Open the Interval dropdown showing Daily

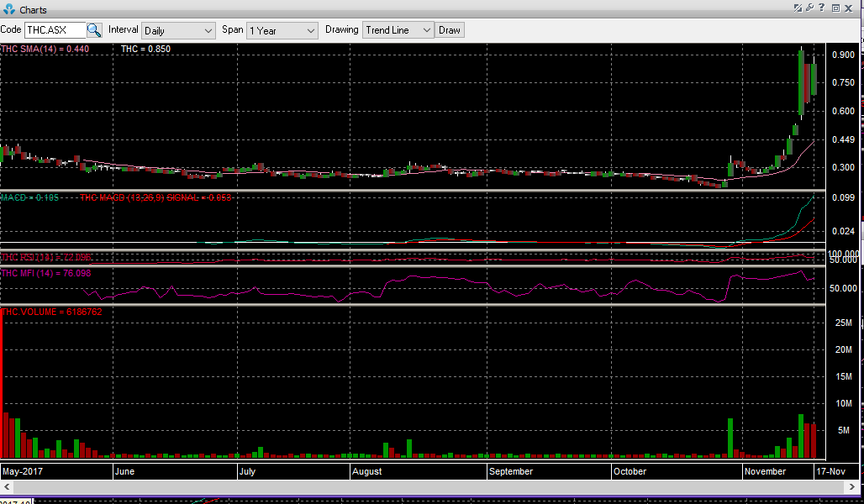point(178,31)
